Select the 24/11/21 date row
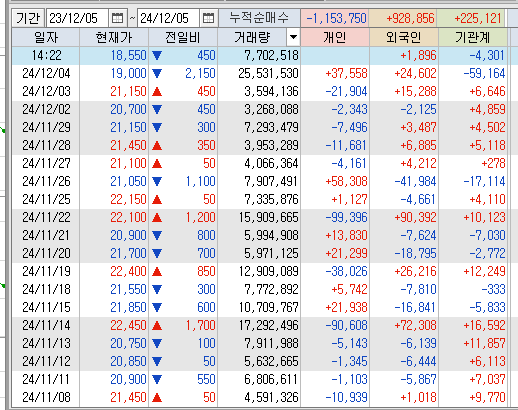Screen dimensions: 518x410 pyautogui.click(x=46, y=235)
